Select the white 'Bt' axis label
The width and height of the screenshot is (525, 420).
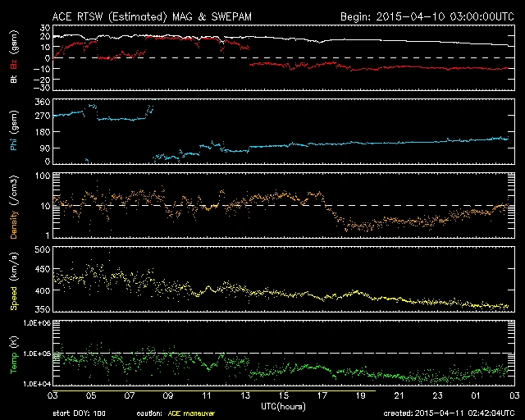13,79
